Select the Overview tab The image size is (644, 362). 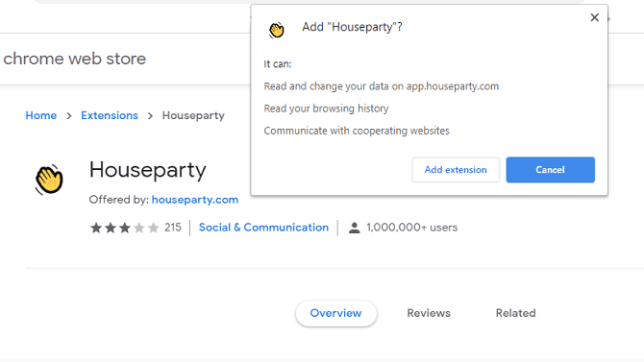pos(336,313)
